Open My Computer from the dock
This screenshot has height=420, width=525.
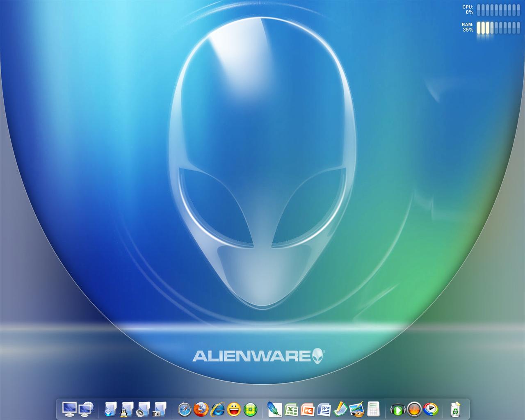point(69,409)
